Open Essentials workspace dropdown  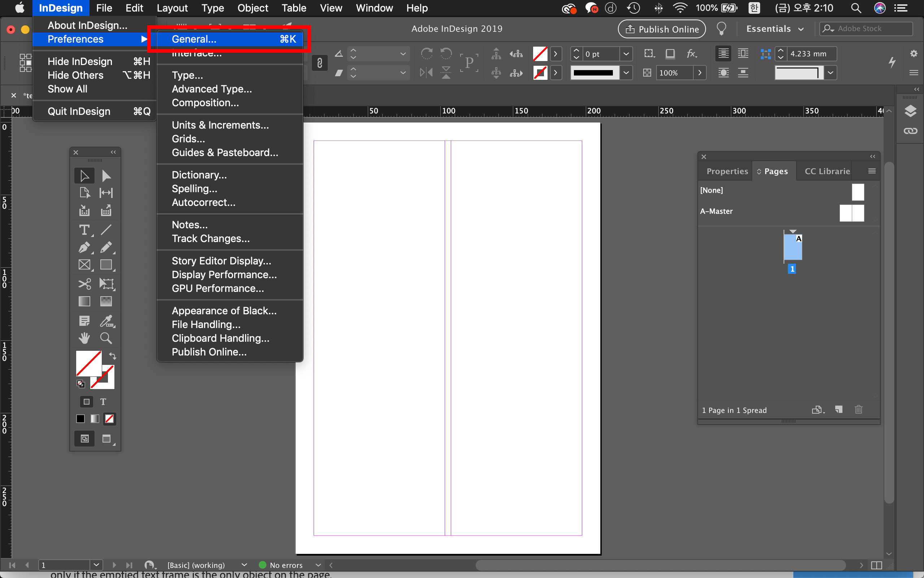click(775, 29)
